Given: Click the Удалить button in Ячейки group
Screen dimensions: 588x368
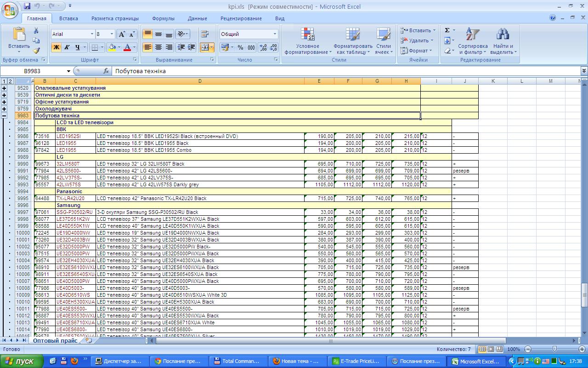Looking at the screenshot, I should coord(418,40).
